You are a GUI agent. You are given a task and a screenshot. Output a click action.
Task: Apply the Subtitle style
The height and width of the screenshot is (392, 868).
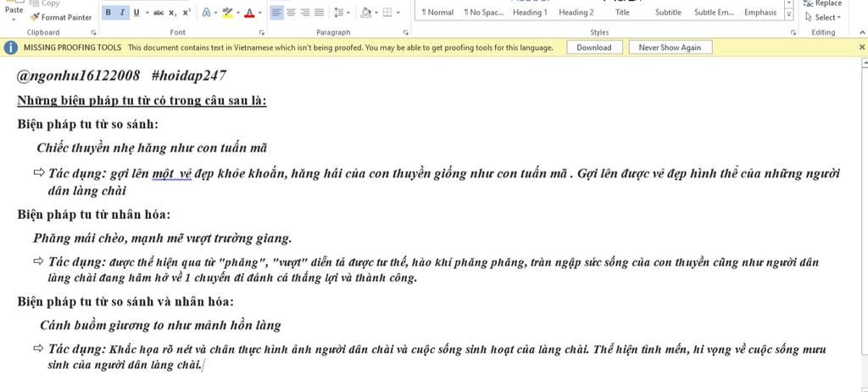pos(668,12)
